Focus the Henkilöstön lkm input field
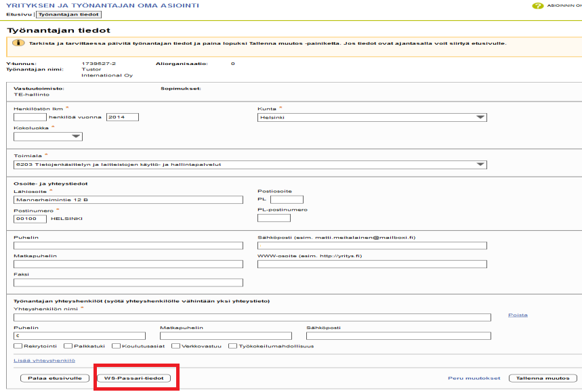 [x=30, y=117]
